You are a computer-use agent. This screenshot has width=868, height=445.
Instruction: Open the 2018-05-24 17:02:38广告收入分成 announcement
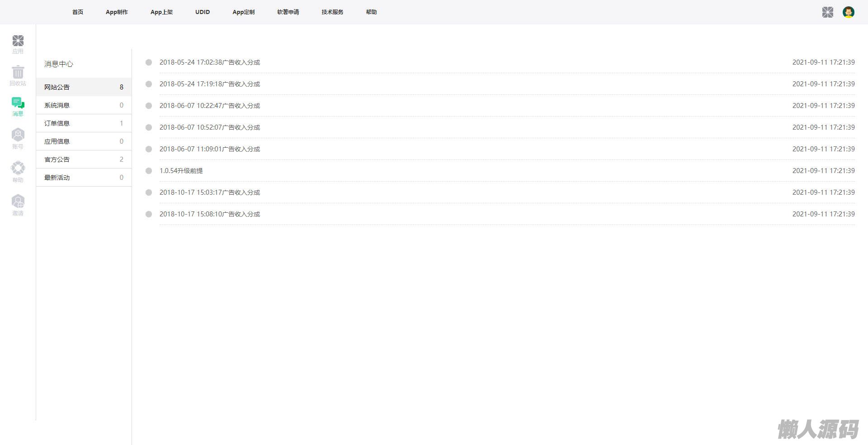point(210,62)
